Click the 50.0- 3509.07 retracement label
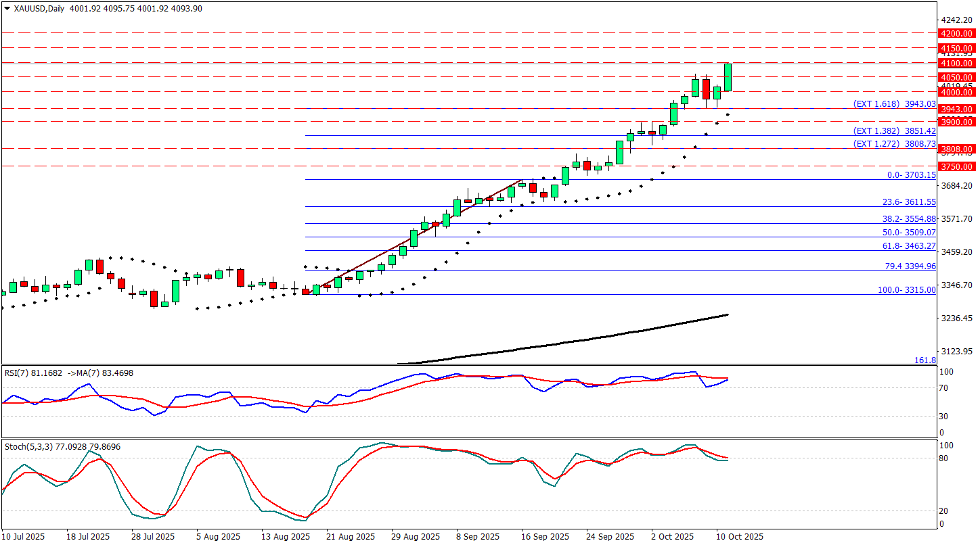980x545 pixels. click(909, 233)
